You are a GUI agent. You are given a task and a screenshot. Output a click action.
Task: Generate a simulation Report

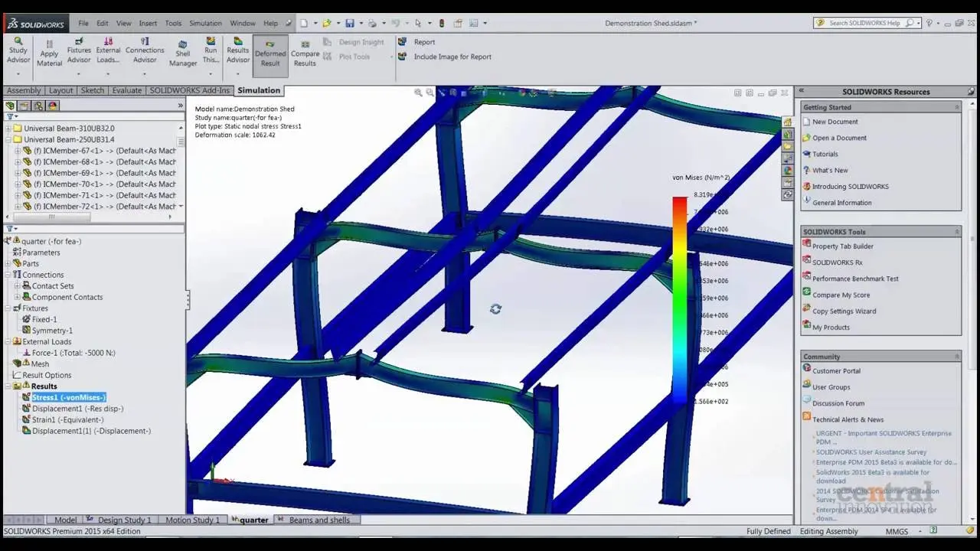(x=416, y=42)
